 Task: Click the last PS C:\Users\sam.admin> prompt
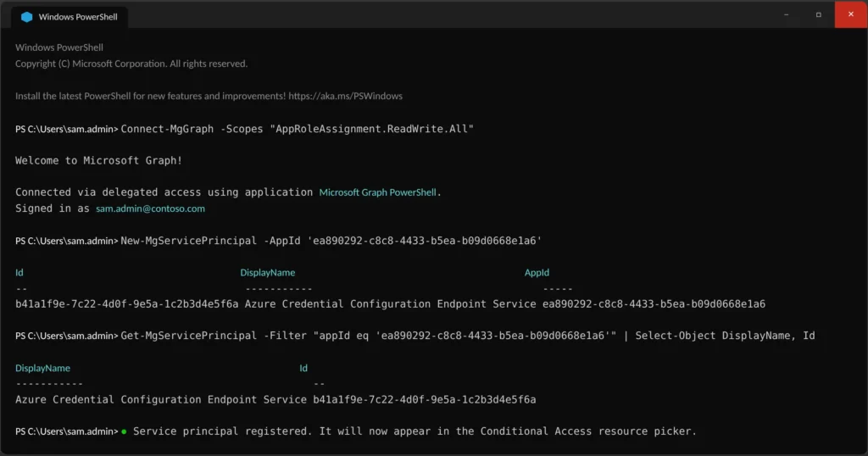point(66,431)
